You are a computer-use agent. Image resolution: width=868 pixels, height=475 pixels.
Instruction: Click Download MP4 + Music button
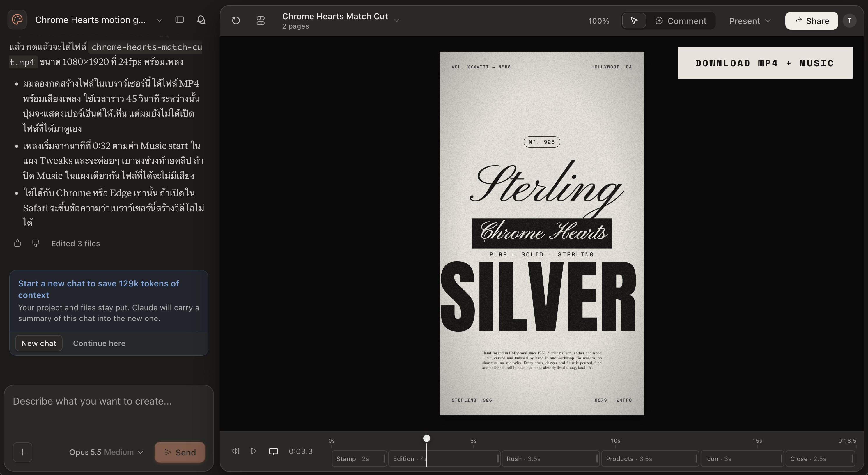pos(765,63)
